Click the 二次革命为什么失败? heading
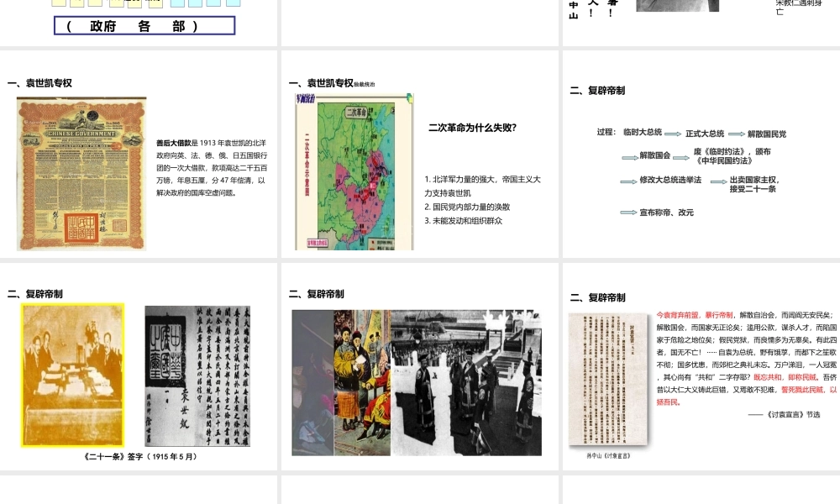 [x=472, y=128]
